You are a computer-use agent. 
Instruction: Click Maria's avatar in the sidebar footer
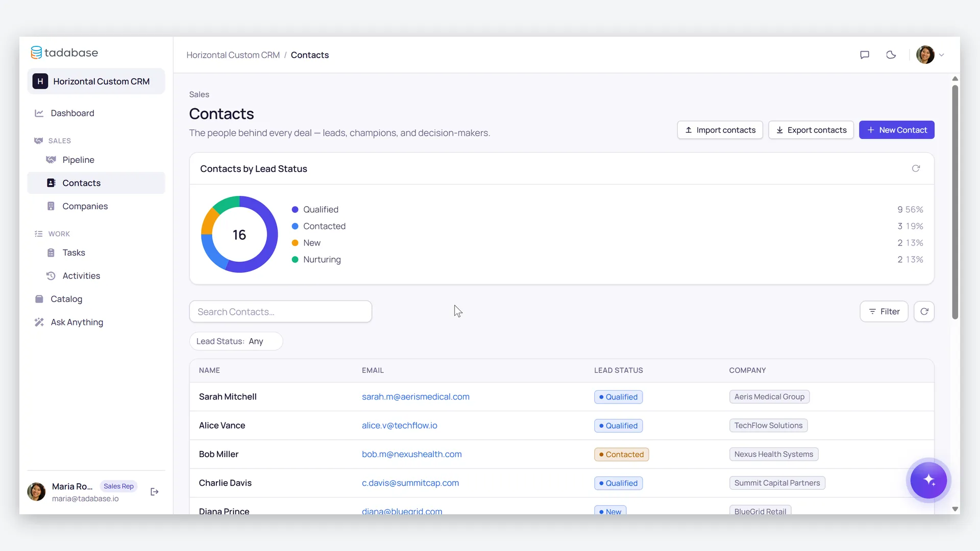point(36,492)
